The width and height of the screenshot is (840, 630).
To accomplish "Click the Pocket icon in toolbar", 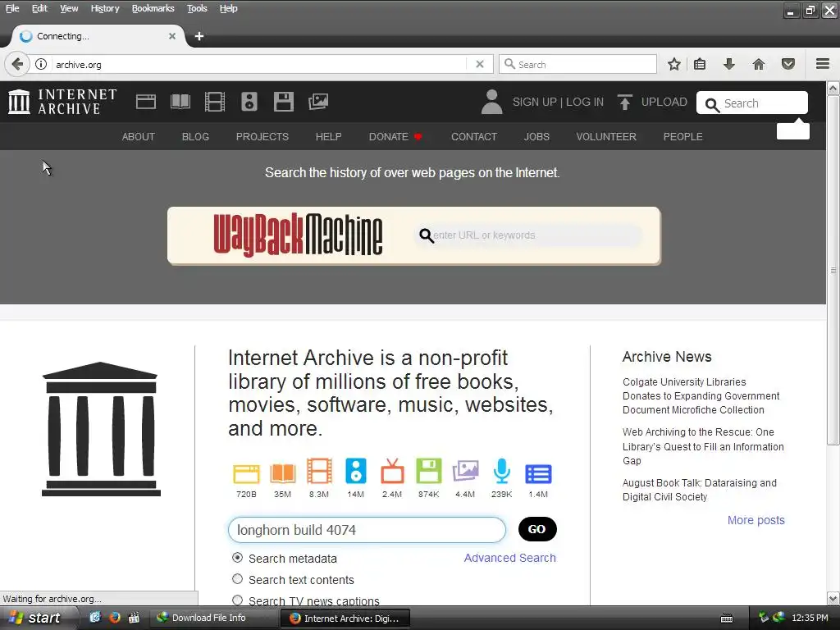I will pyautogui.click(x=788, y=64).
